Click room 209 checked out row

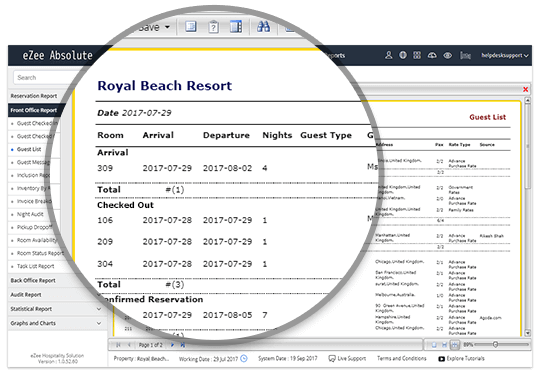(232, 242)
